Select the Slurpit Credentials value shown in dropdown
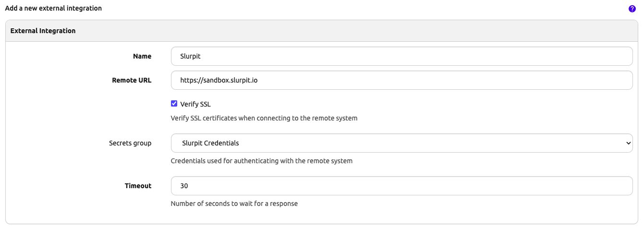Viewport: 644px width, 228px height. (x=210, y=143)
